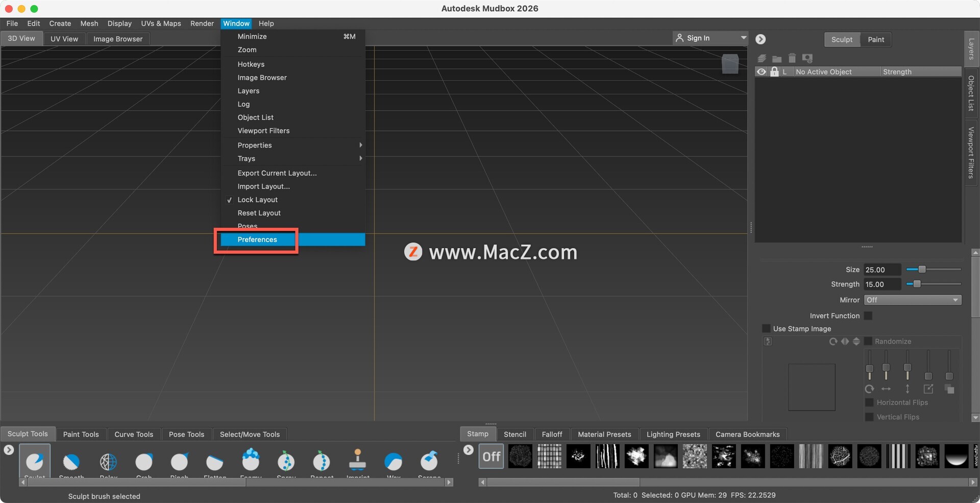The height and width of the screenshot is (503, 980).
Task: Select the Pinch brush tool
Action: pos(179,462)
